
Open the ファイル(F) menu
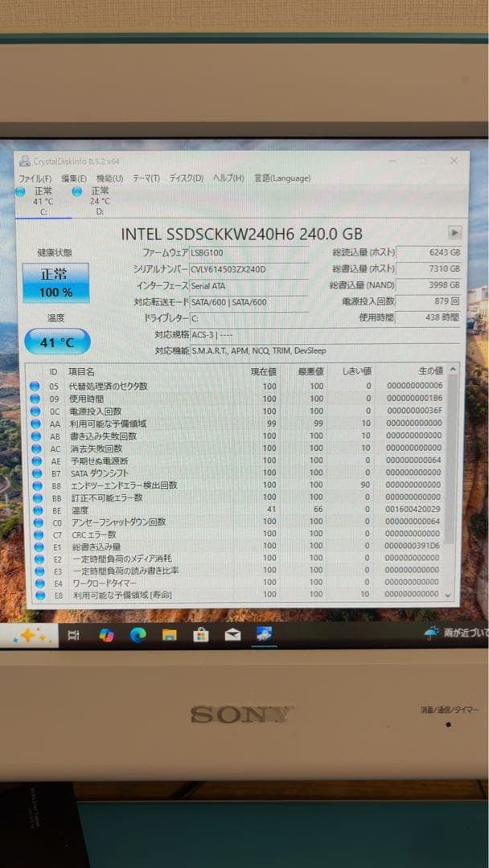(x=35, y=178)
